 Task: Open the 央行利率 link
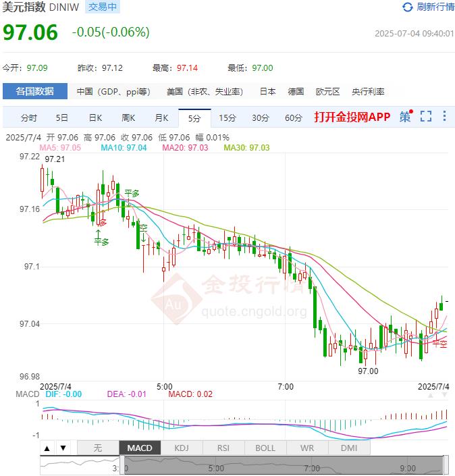click(x=368, y=92)
